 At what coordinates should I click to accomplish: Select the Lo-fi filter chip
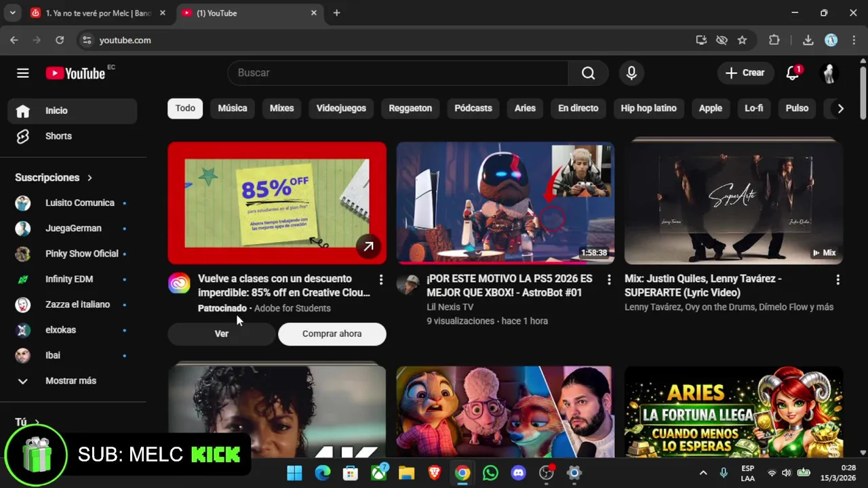click(753, 108)
